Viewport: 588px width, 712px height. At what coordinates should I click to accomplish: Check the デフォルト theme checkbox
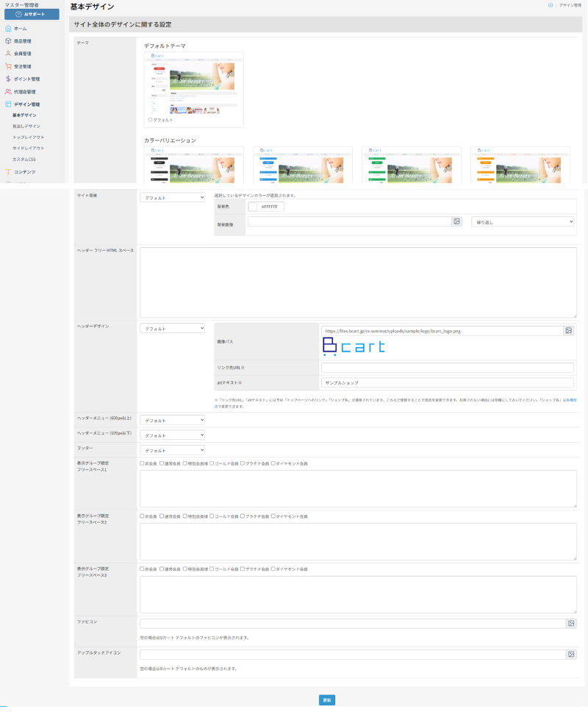[151, 119]
